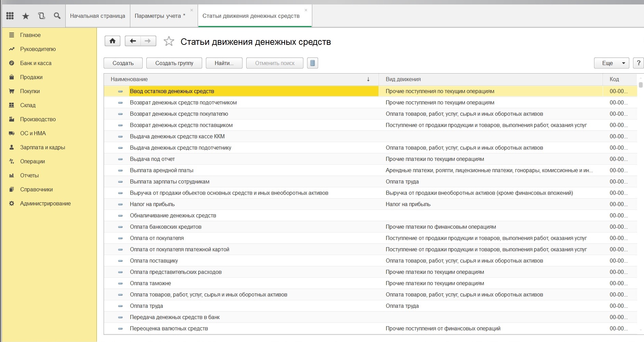Screen dimensions: 644x342
Task: Select row Выплата арендной платы
Action: (x=370, y=170)
